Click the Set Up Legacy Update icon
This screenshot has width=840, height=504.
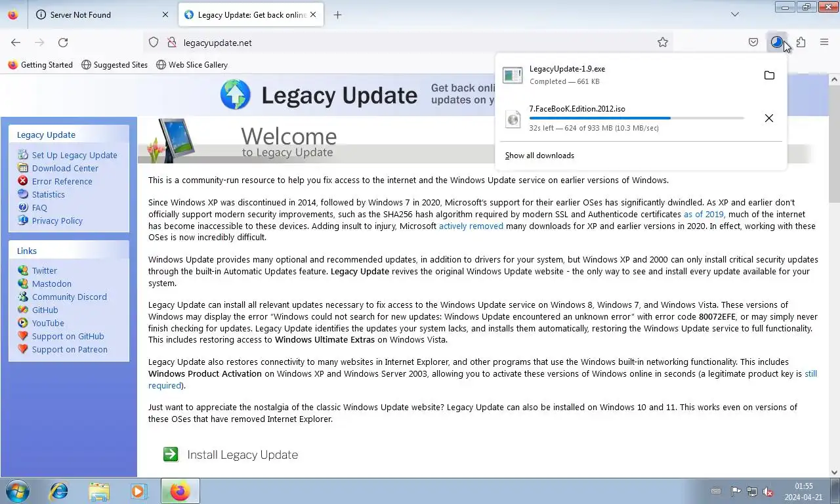(x=23, y=155)
